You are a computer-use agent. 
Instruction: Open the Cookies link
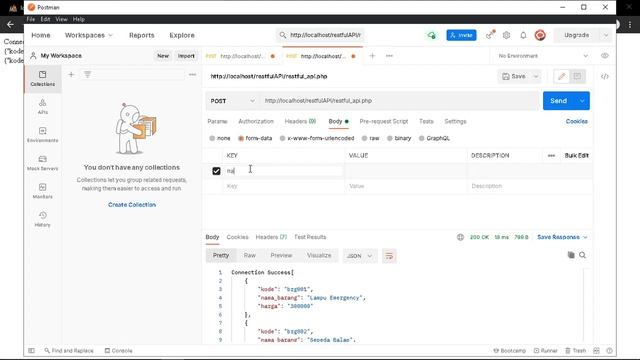coord(576,121)
